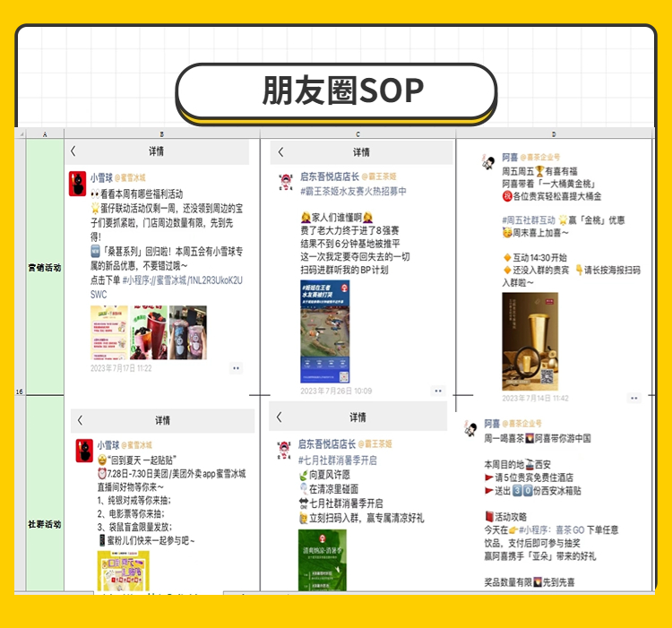Click back arrow in 小雪球 营销活动 post
The width and height of the screenshot is (672, 628).
(73, 151)
